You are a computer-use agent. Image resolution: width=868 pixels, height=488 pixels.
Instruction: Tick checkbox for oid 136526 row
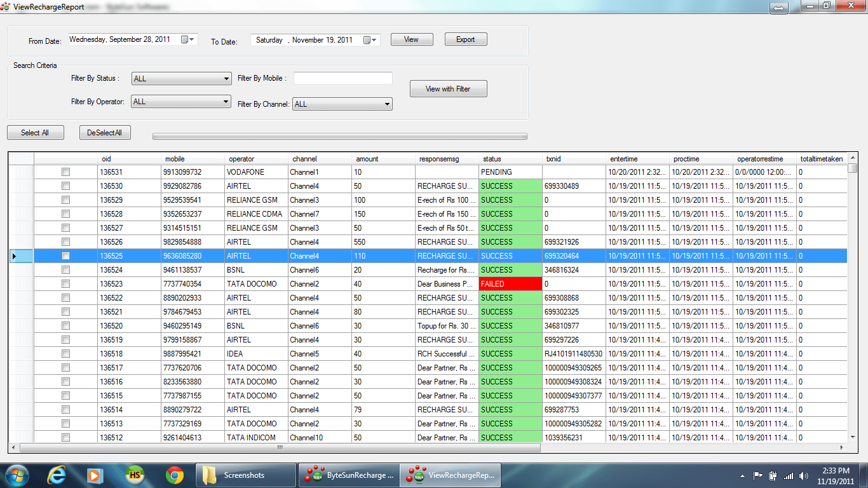[x=65, y=241]
